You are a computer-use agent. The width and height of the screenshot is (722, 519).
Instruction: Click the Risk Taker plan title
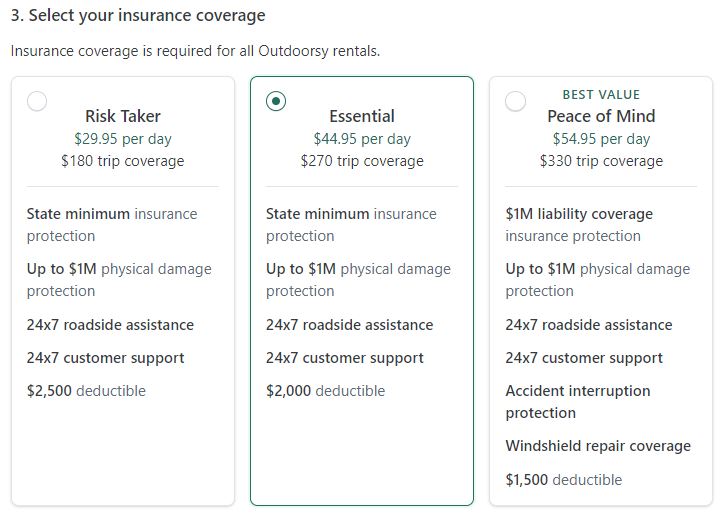point(123,116)
